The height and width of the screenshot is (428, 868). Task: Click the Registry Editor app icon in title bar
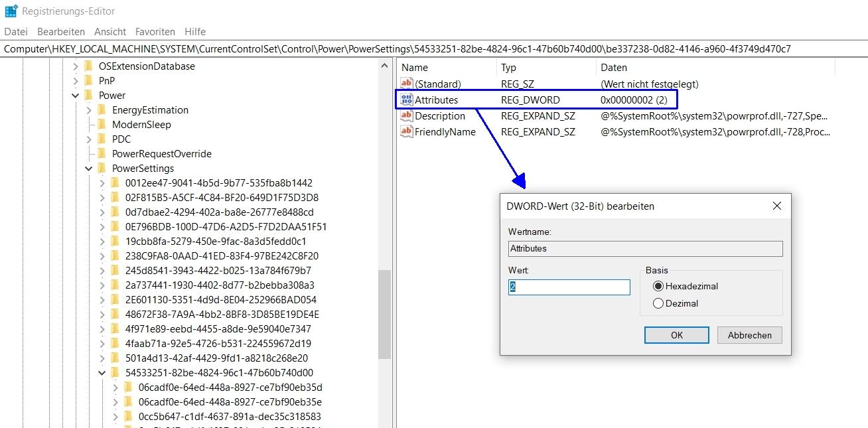point(11,11)
